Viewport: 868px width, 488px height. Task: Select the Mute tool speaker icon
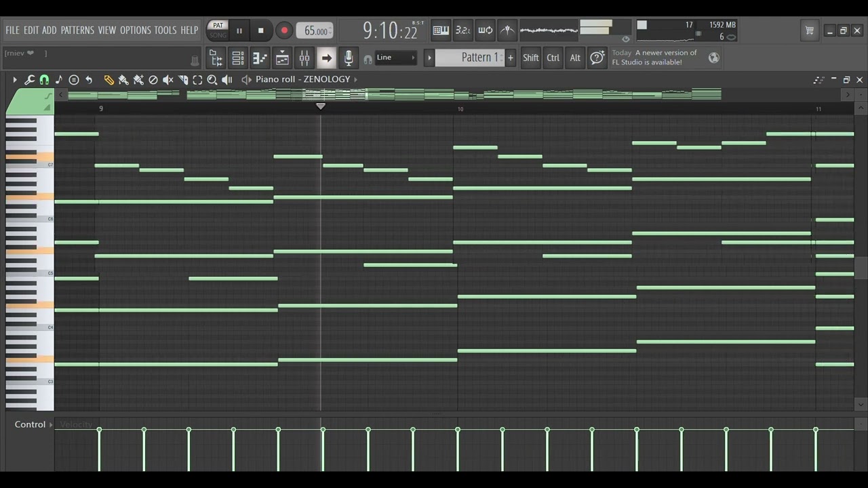click(168, 80)
